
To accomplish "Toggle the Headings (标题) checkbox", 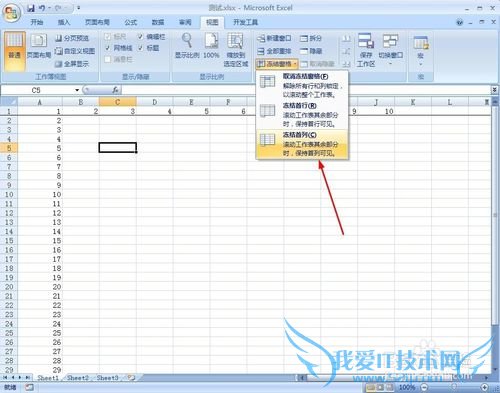I will tap(140, 48).
